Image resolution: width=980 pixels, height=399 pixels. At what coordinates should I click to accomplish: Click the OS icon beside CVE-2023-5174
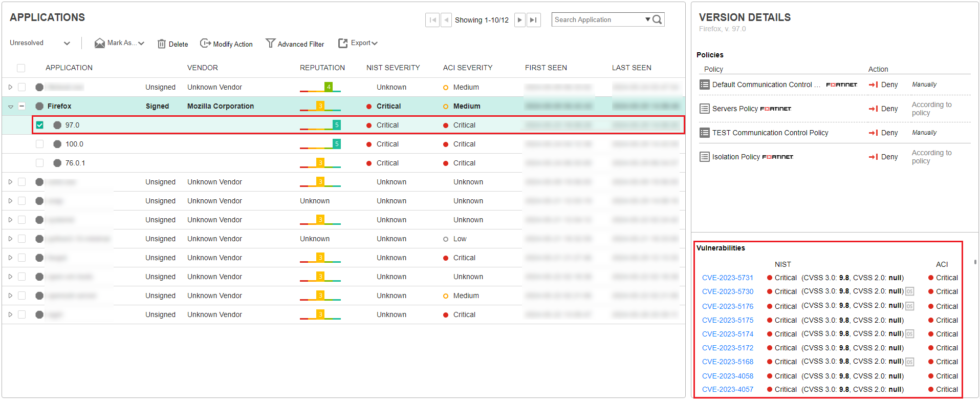pos(909,334)
